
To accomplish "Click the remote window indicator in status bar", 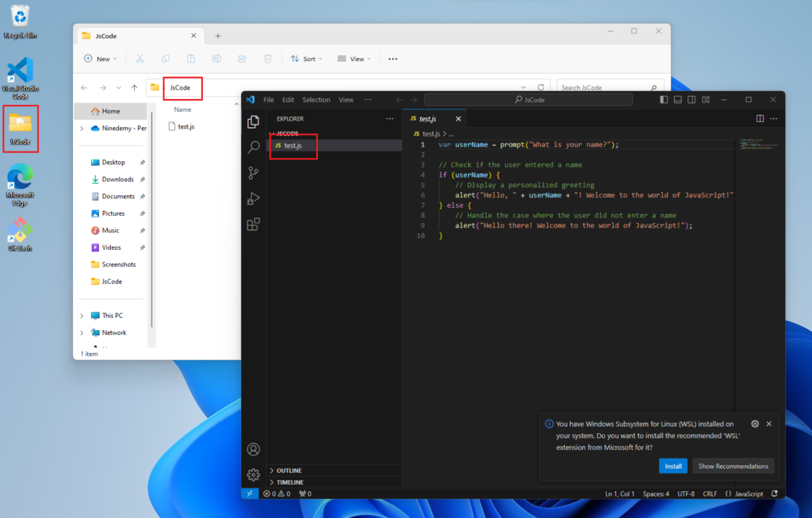I will [x=250, y=493].
